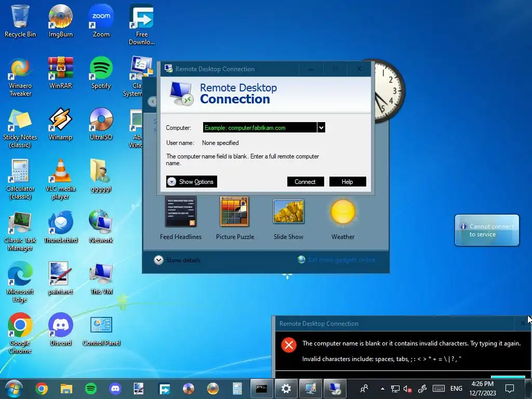Launch Google Chrome desktop shortcut
Image resolution: width=532 pixels, height=399 pixels.
tap(20, 334)
